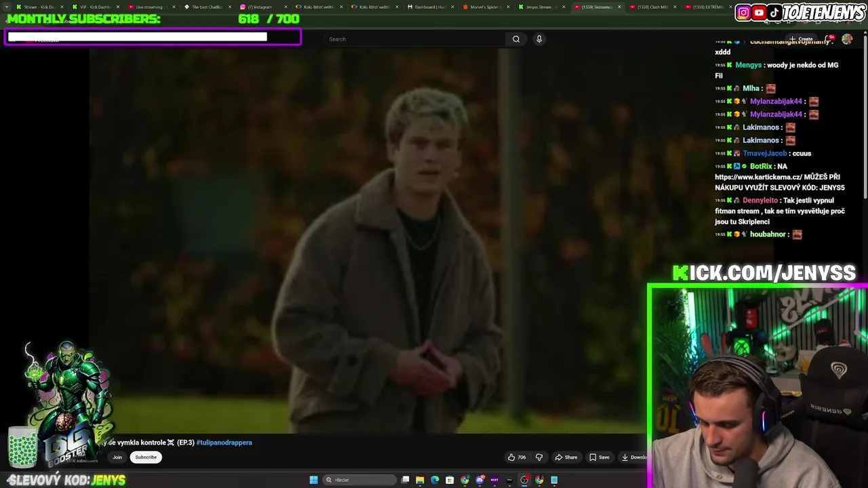
Task: Join the channel membership
Action: 117,457
